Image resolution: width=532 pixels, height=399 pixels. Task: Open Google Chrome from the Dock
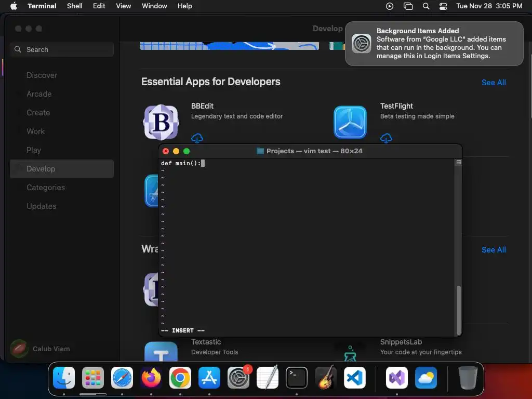tap(180, 378)
